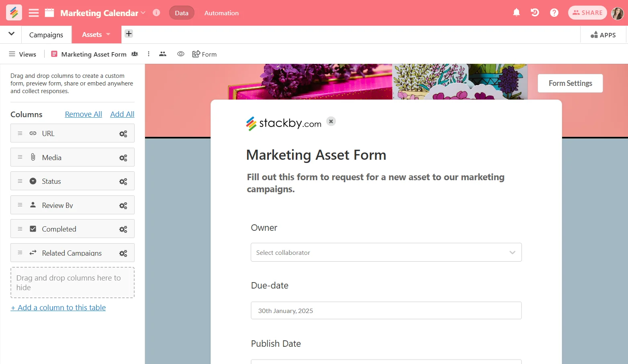Image resolution: width=628 pixels, height=364 pixels.
Task: Open column settings gear for URL
Action: [x=123, y=133]
